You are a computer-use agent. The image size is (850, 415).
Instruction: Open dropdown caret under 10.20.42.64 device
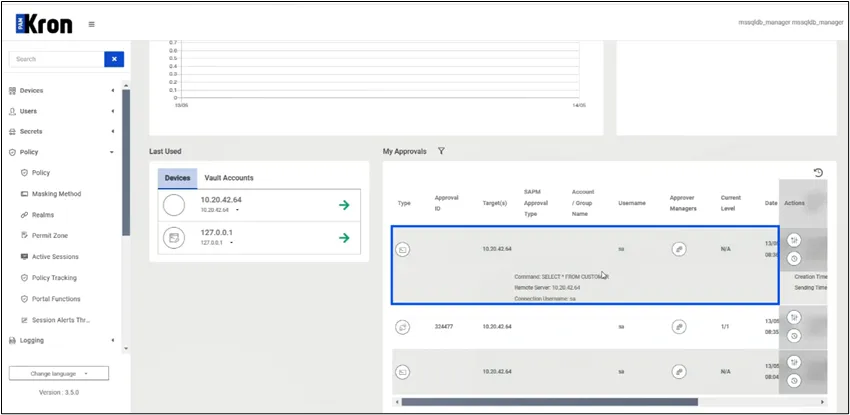tap(237, 210)
